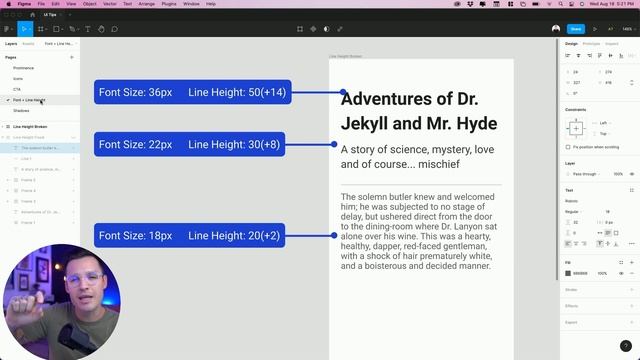Click Text align left in Text section

pyautogui.click(x=568, y=244)
